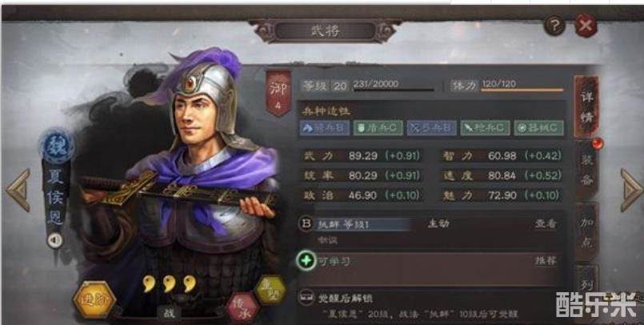Image resolution: width=644 pixels, height=325 pixels.
Task: Tap the yellow 重塑 hexagon icon
Action: click(270, 289)
